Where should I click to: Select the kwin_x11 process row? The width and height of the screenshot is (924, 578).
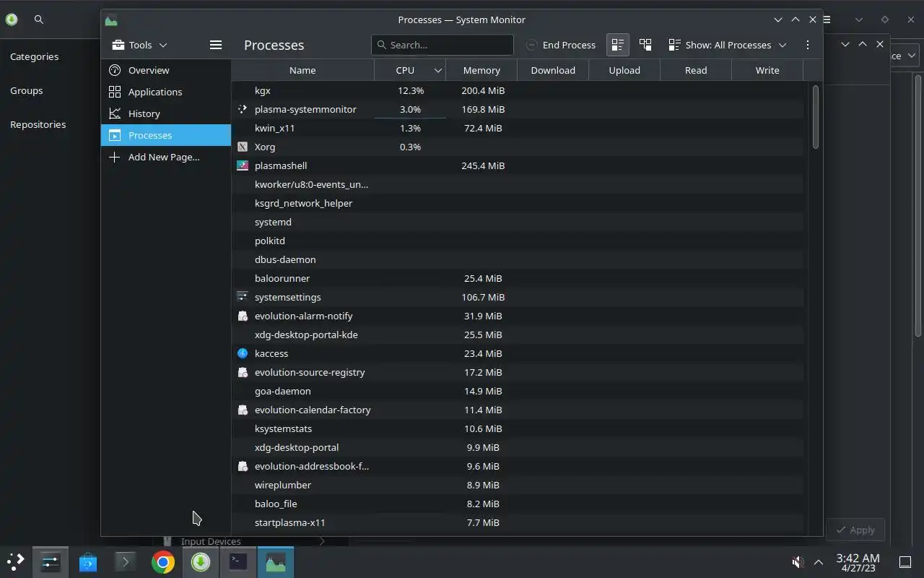coord(518,128)
